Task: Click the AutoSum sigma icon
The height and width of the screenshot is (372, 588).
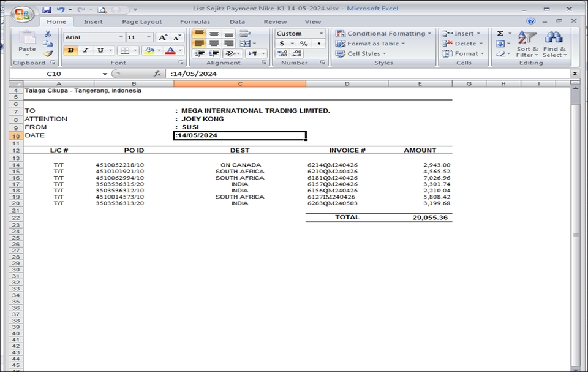Action: click(x=500, y=34)
